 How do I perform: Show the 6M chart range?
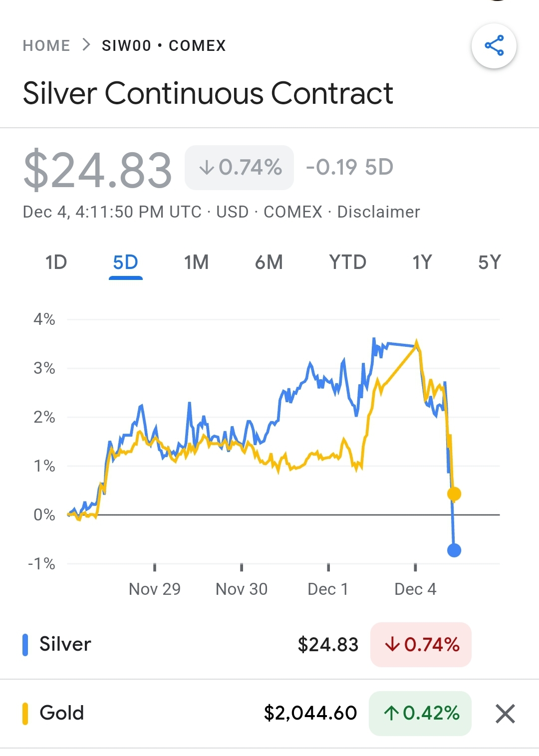pyautogui.click(x=269, y=262)
